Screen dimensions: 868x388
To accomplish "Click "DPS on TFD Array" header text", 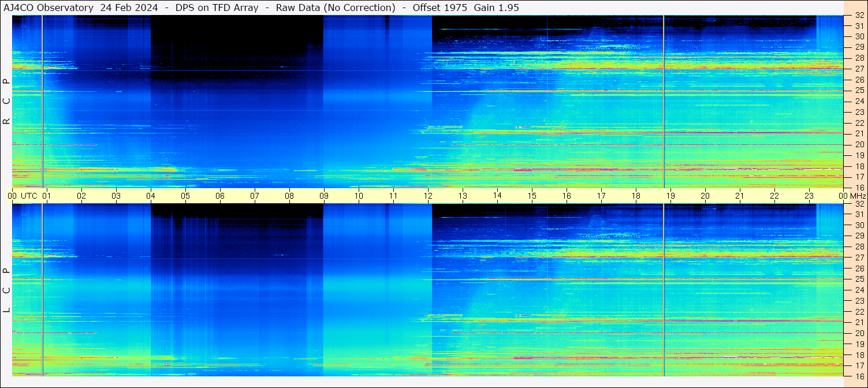I will [x=217, y=8].
